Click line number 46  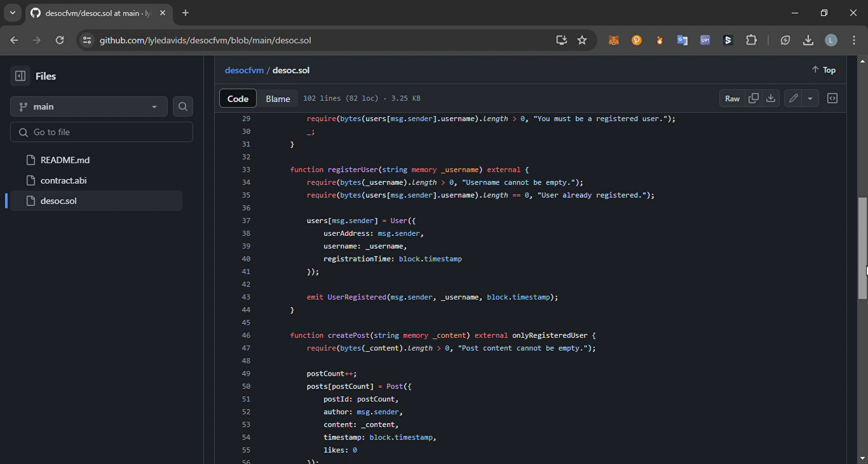(246, 335)
